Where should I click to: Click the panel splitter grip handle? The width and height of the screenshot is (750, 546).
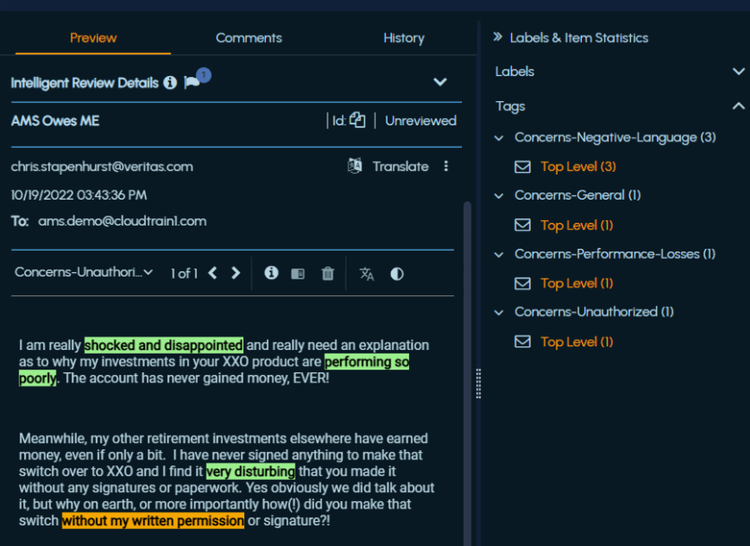[478, 383]
